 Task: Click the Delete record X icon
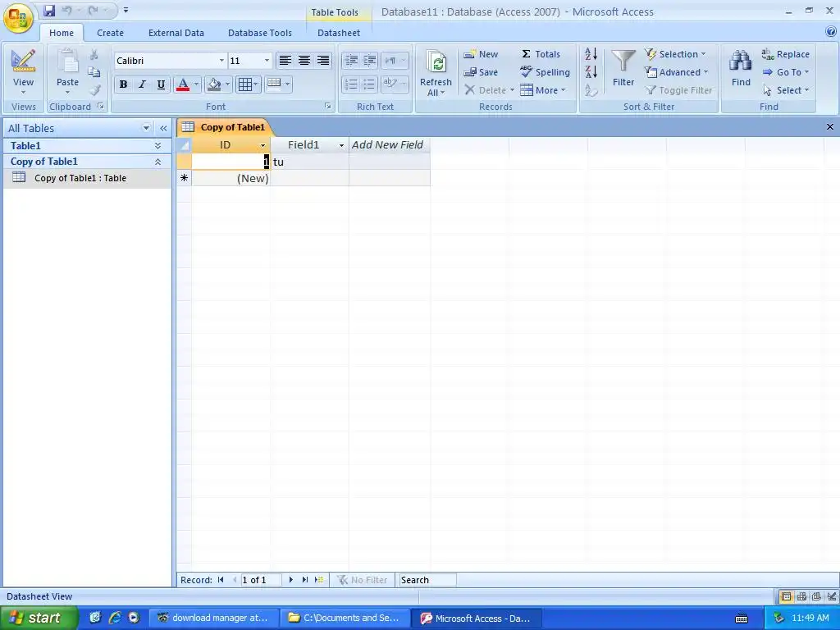point(470,90)
